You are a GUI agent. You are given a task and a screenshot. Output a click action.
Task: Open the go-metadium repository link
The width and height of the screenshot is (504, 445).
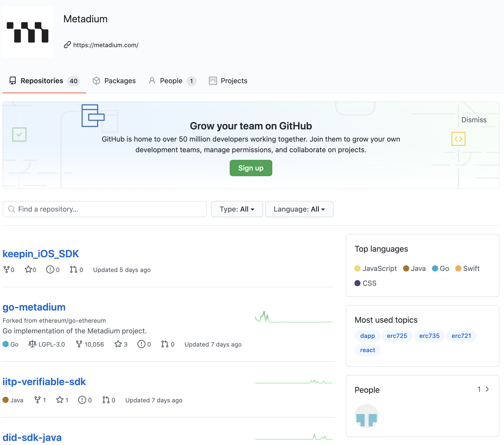pos(34,307)
